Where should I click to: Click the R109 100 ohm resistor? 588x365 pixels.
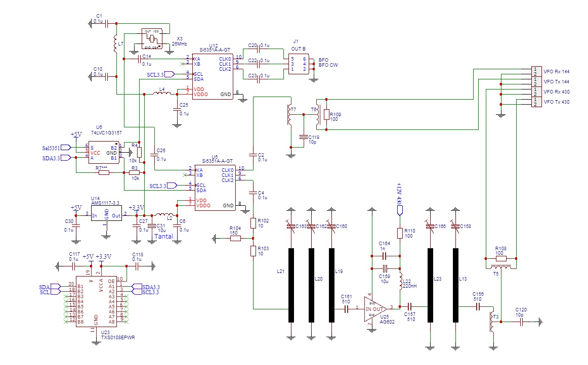pos(326,115)
